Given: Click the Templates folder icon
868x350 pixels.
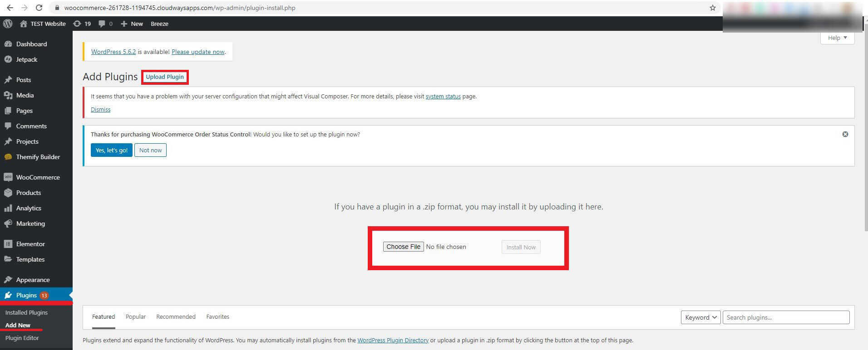Looking at the screenshot, I should pyautogui.click(x=8, y=259).
